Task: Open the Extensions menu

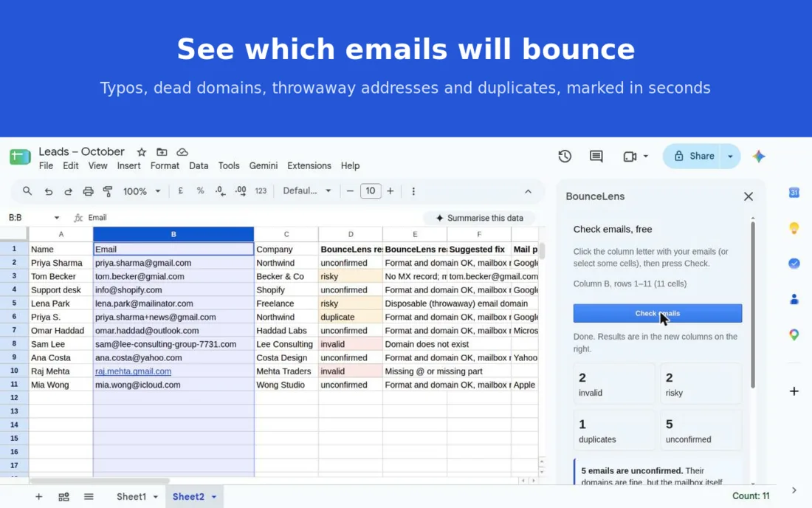Action: (x=309, y=165)
